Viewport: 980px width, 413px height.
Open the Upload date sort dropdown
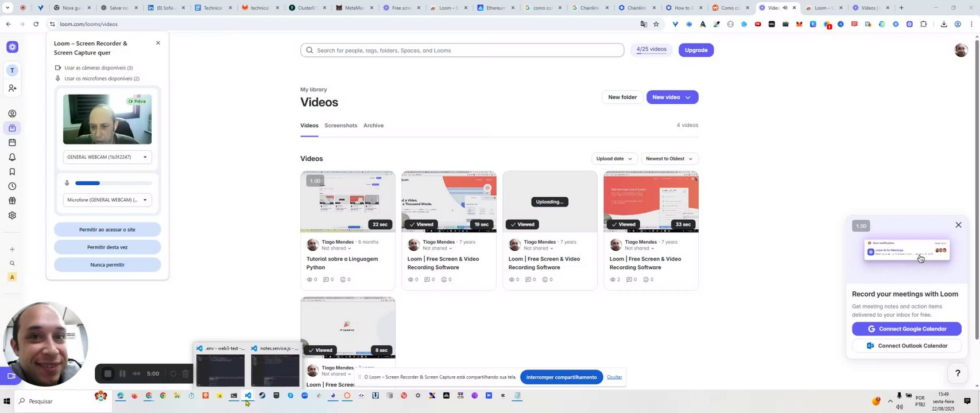pos(614,159)
